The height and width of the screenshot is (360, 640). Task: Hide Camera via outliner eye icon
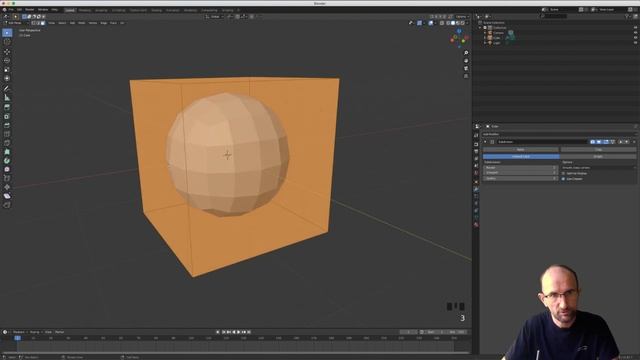635,33
